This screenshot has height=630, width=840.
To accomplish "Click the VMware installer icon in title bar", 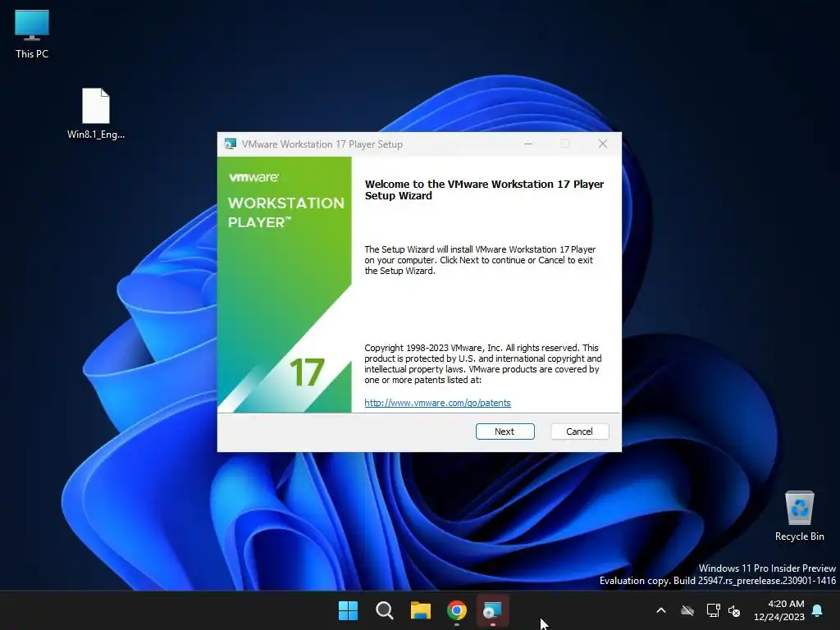I will pos(231,144).
